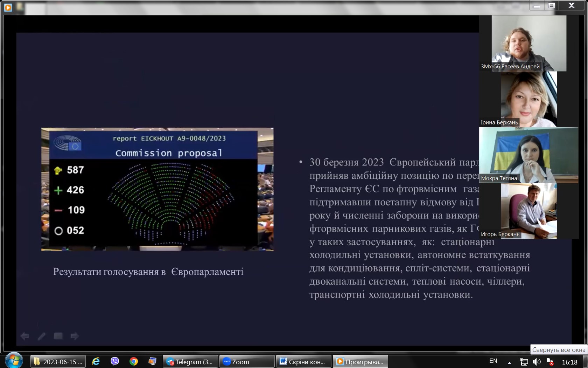Open the Viber taskbar icon
Image resolution: width=588 pixels, height=368 pixels.
point(114,361)
